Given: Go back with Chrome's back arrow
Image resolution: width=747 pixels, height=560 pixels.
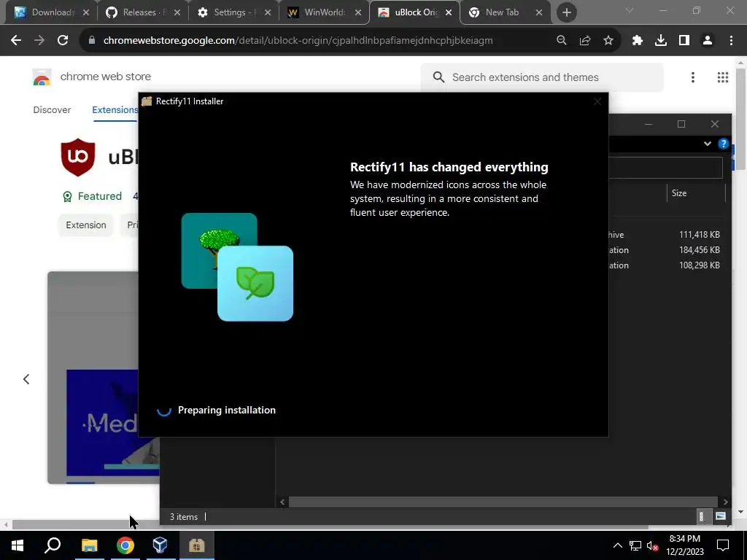Looking at the screenshot, I should point(16,41).
